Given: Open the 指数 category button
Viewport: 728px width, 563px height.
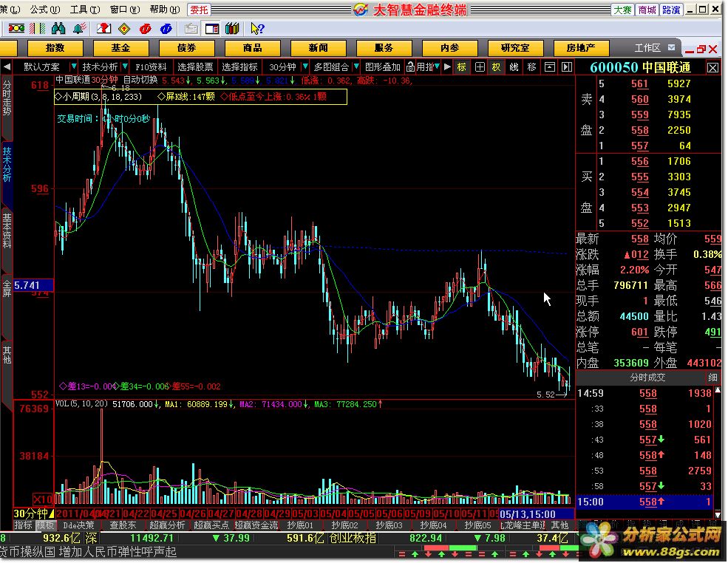Looking at the screenshot, I should (55, 48).
